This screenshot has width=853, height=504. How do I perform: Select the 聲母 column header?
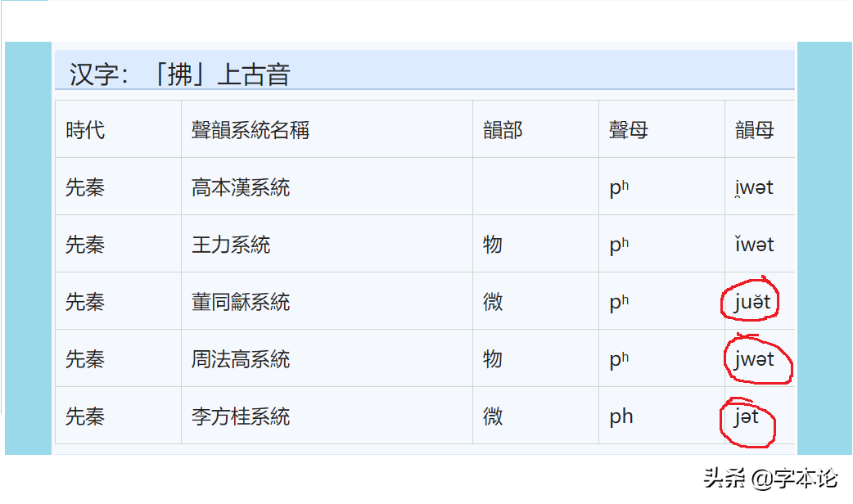click(x=629, y=130)
